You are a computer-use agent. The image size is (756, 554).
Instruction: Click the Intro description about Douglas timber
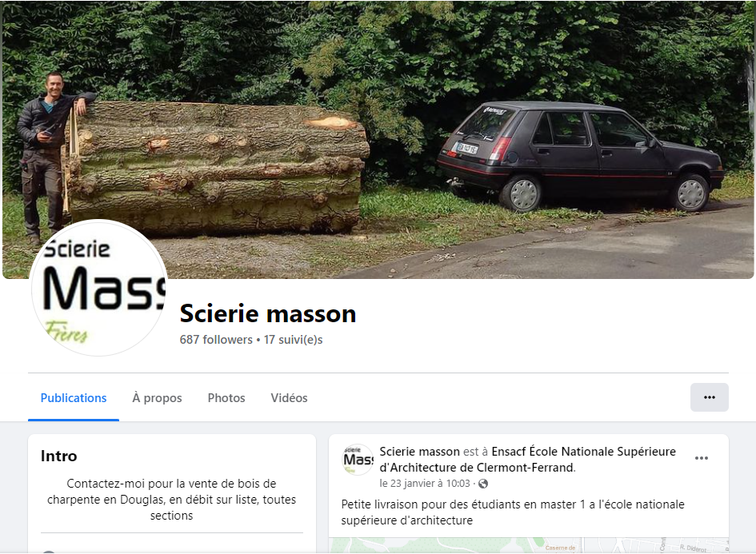172,499
